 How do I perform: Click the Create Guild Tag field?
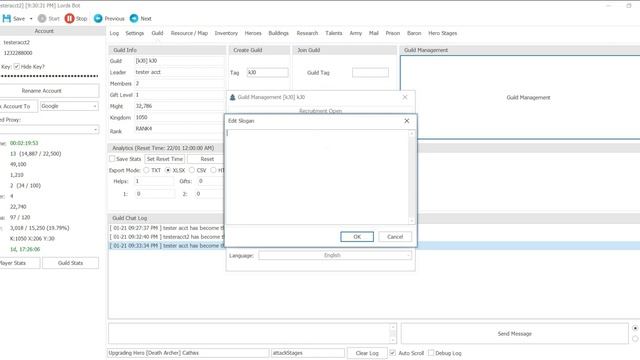267,72
